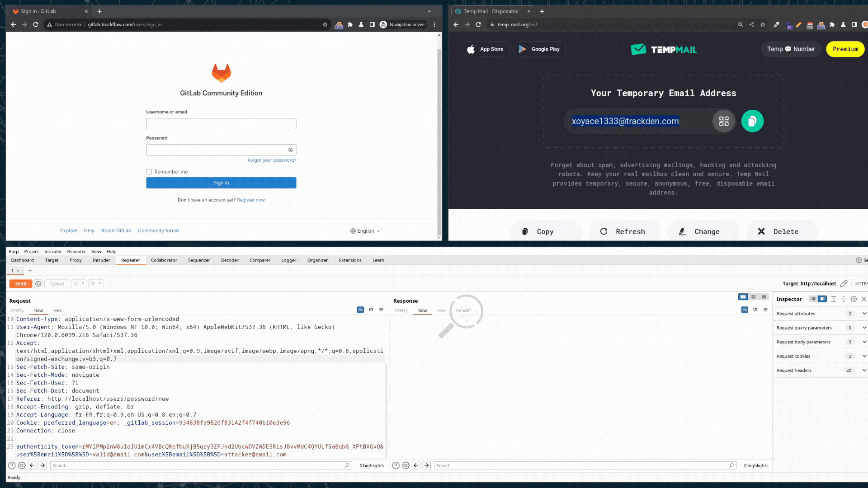Toggle password visibility with the eye icon
This screenshot has height=488, width=868.
click(291, 150)
